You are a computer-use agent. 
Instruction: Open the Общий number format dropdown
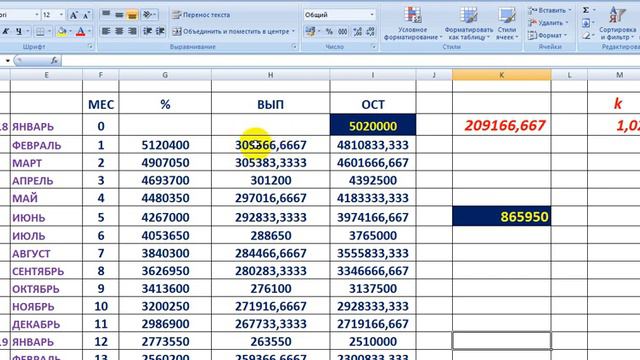click(x=371, y=15)
